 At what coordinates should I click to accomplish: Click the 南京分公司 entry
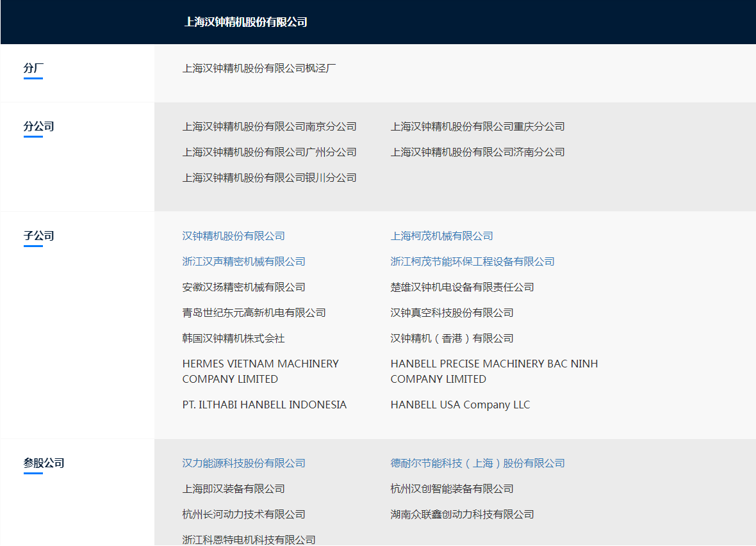coord(270,127)
